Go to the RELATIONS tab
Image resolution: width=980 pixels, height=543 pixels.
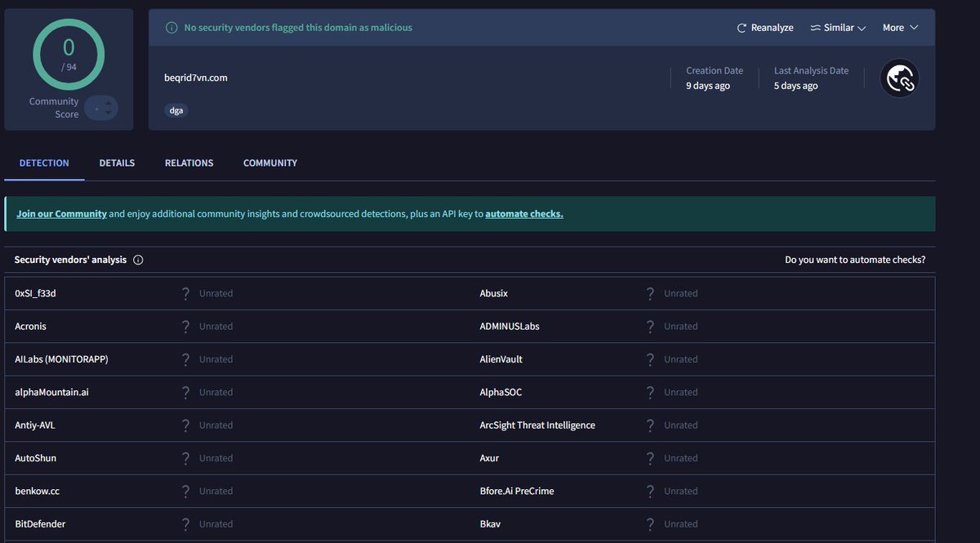click(x=189, y=163)
